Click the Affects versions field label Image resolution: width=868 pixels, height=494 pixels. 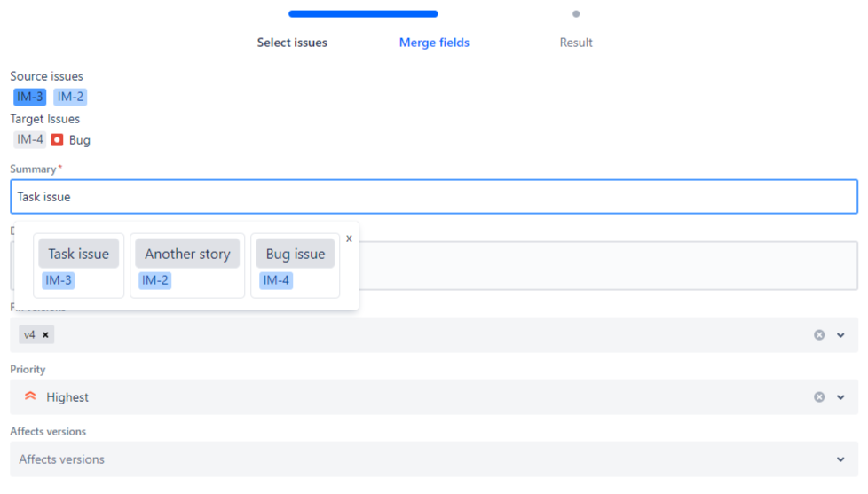coord(48,432)
